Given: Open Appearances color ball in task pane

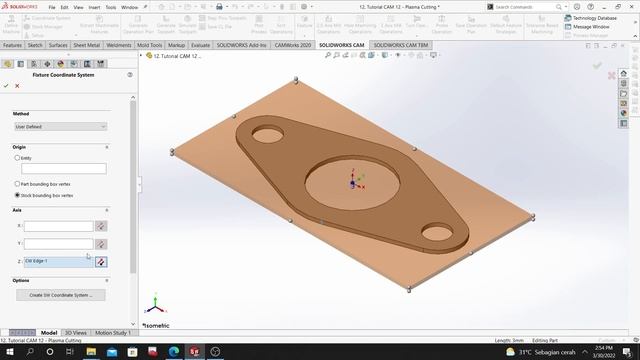Looking at the screenshot, I should coord(623,113).
